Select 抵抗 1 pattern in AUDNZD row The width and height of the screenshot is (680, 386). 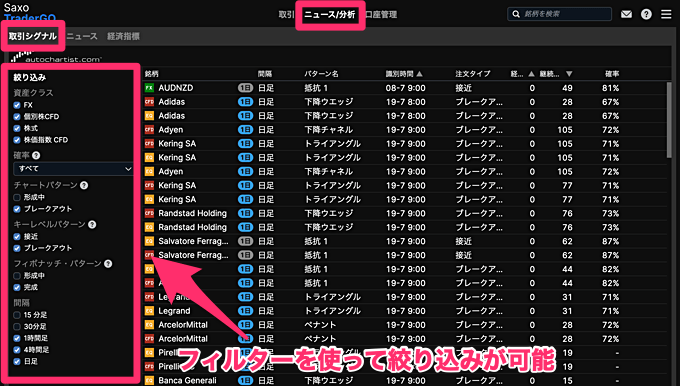[316, 88]
